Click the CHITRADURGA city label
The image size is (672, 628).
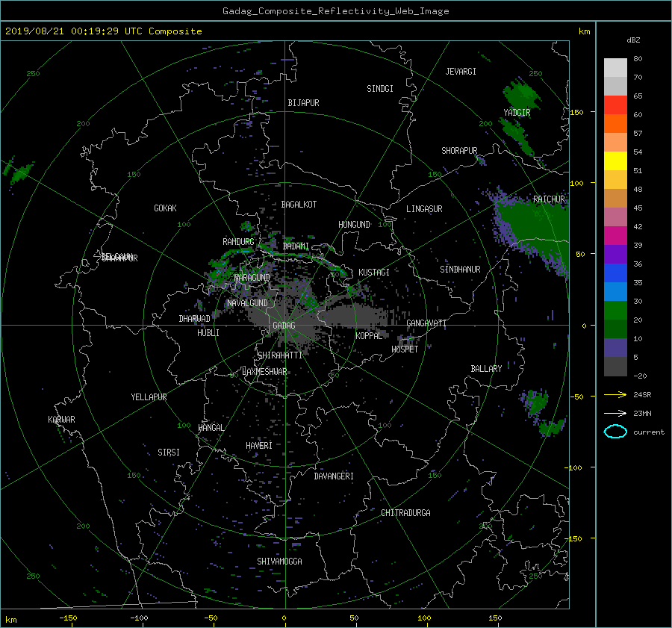point(405,513)
